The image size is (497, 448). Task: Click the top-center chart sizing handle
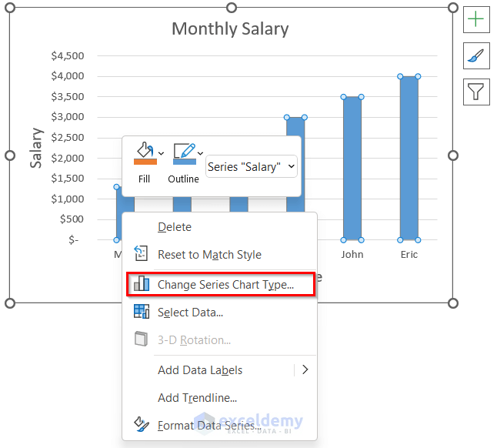[232, 8]
